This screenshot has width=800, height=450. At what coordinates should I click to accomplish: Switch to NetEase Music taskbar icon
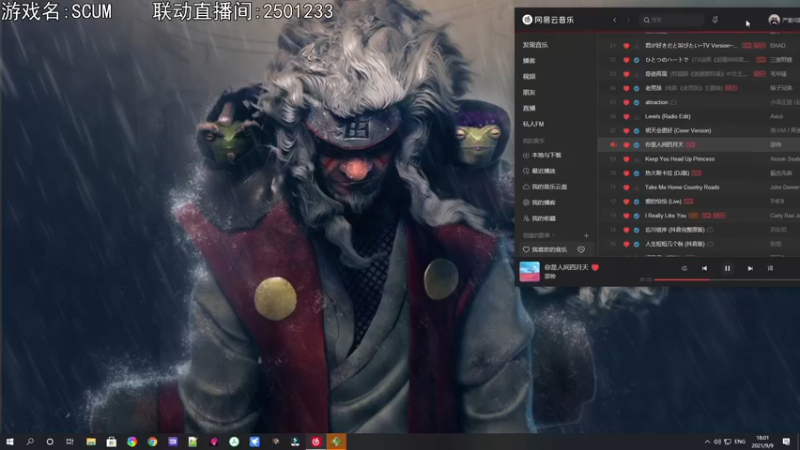(316, 441)
